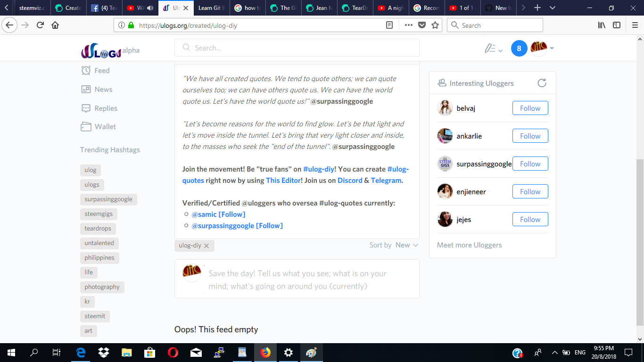Image resolution: width=644 pixels, height=362 pixels.
Task: Open the user avatar menu
Action: click(542, 48)
